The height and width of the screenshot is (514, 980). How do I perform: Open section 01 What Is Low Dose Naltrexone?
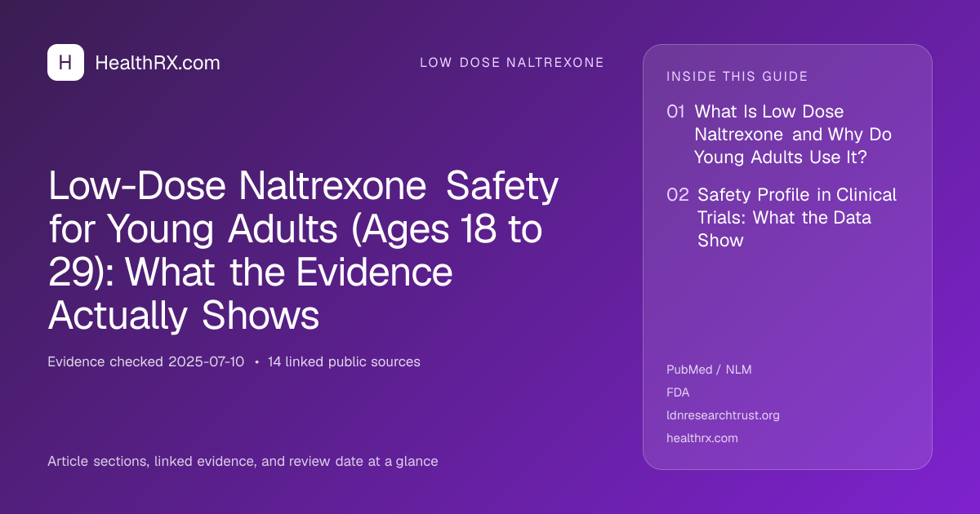(780, 135)
